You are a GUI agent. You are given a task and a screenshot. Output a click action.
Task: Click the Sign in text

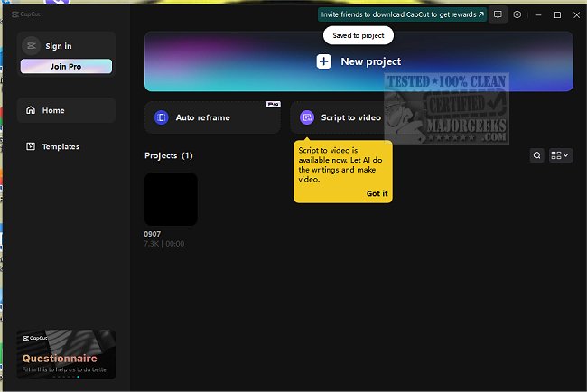click(x=59, y=46)
